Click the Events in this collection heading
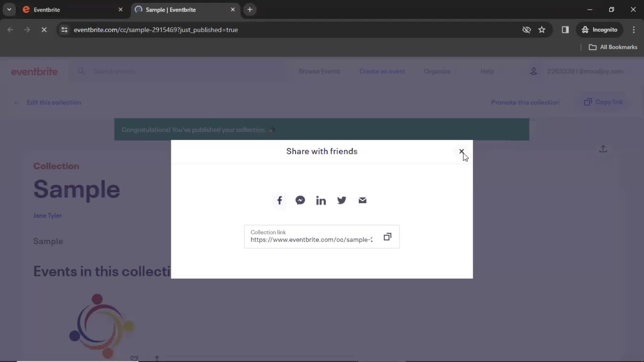Viewport: 644px width, 362px height. coord(102,271)
